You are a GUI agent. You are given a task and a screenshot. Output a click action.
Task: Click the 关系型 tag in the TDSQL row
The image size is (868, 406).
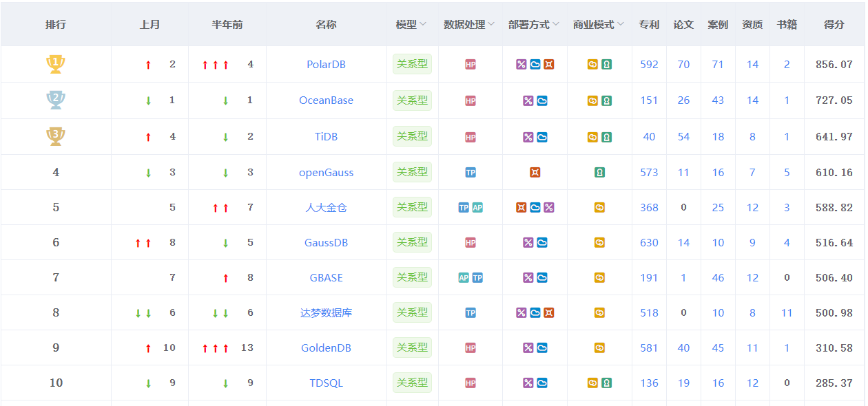412,383
